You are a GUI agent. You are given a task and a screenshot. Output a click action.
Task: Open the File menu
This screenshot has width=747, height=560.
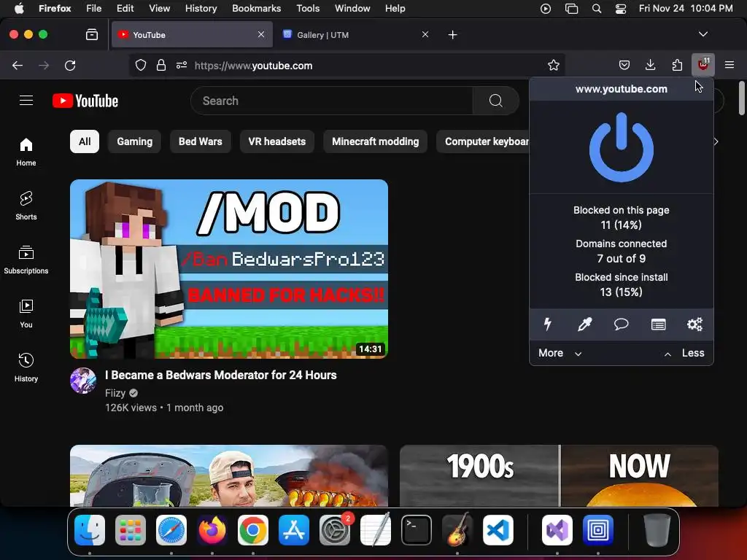pos(94,8)
